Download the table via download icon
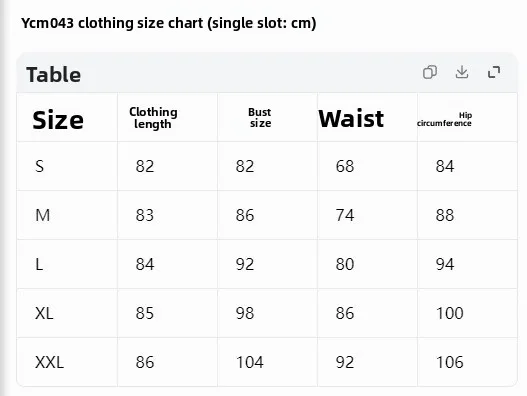The width and height of the screenshot is (527, 396). (x=462, y=72)
